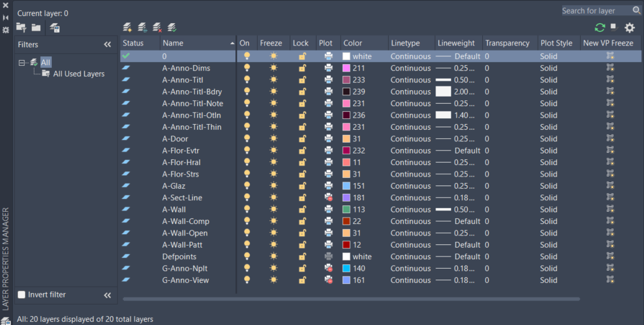The image size is (644, 325).
Task: Open color swatch for A-Wall-Patt layer
Action: pos(346,245)
